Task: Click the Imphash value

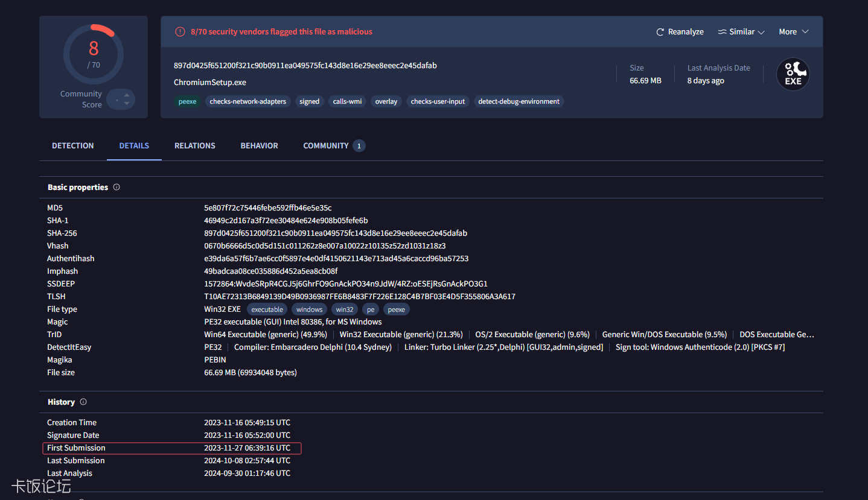Action: [x=271, y=271]
